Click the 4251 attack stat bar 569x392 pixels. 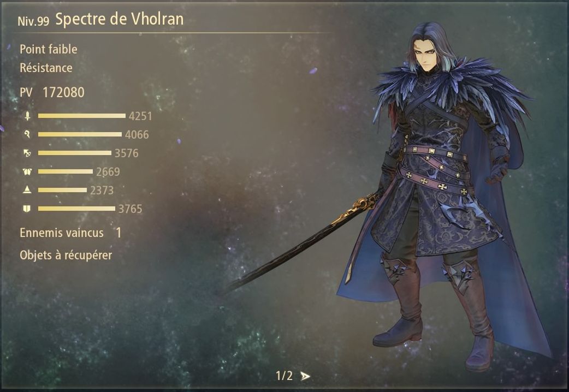(82, 116)
